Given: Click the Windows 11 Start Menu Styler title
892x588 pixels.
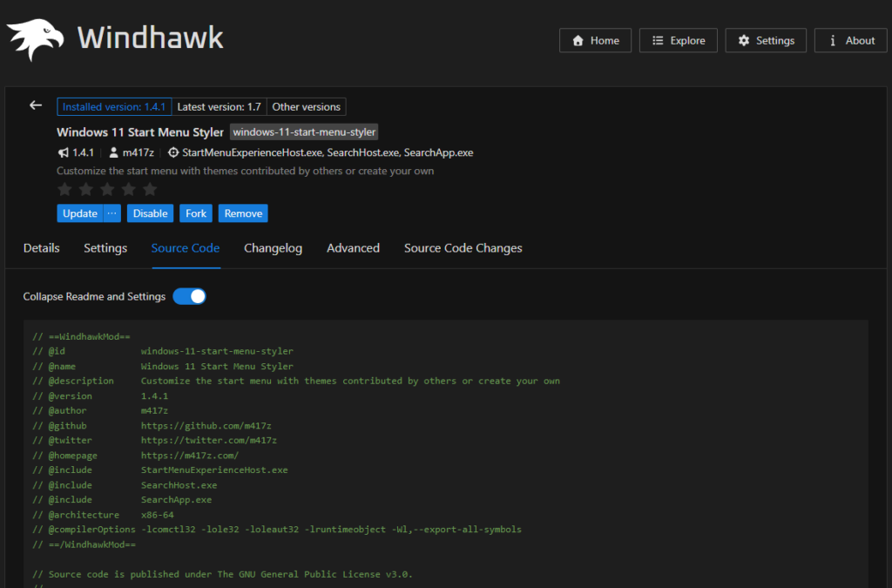Looking at the screenshot, I should [x=140, y=132].
